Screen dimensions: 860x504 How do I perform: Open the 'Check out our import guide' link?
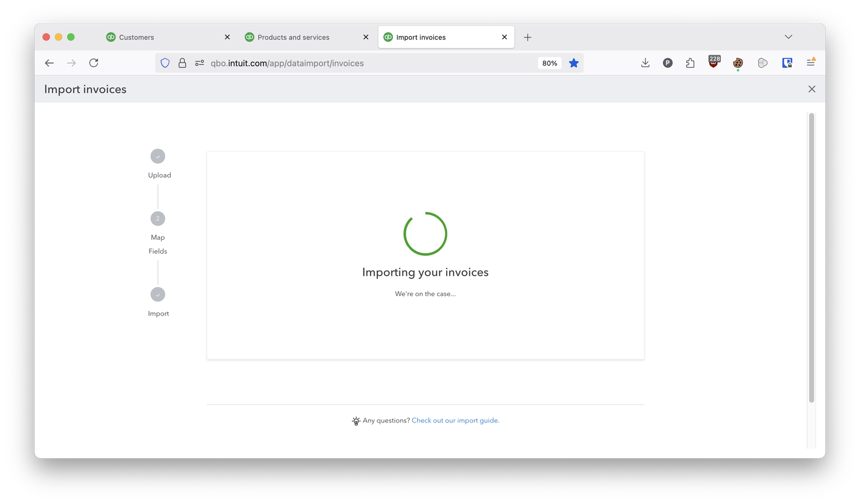(x=455, y=421)
